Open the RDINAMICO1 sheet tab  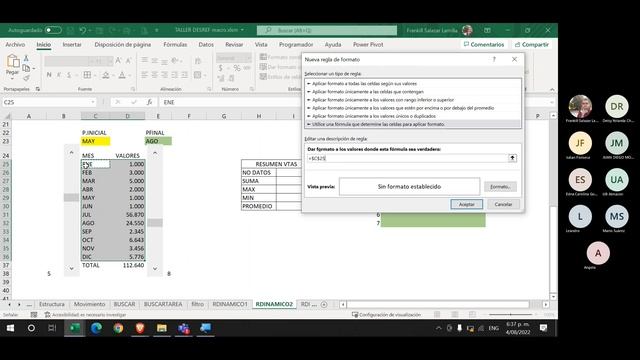pyautogui.click(x=230, y=304)
